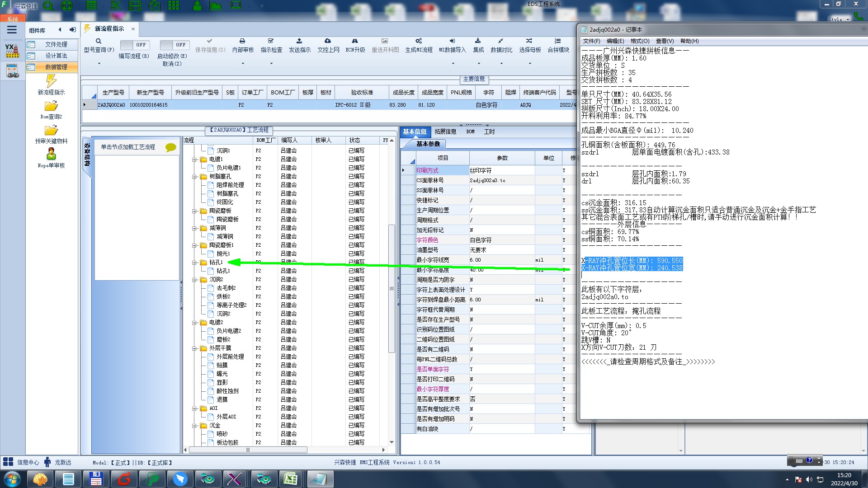The width and height of the screenshot is (868, 488).
Task: Click the ECN升级 toolbar icon
Action: click(355, 41)
